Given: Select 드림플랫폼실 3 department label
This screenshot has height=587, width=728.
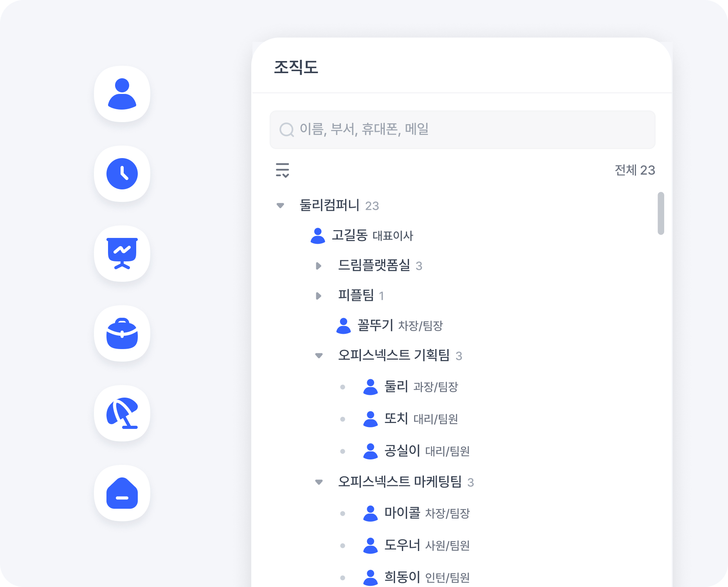Looking at the screenshot, I should (x=380, y=265).
